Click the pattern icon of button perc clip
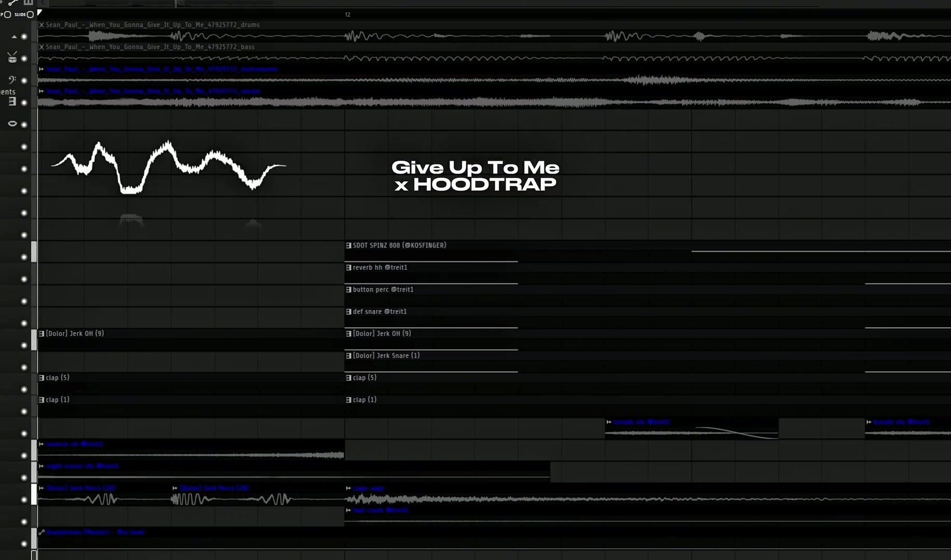 (348, 289)
